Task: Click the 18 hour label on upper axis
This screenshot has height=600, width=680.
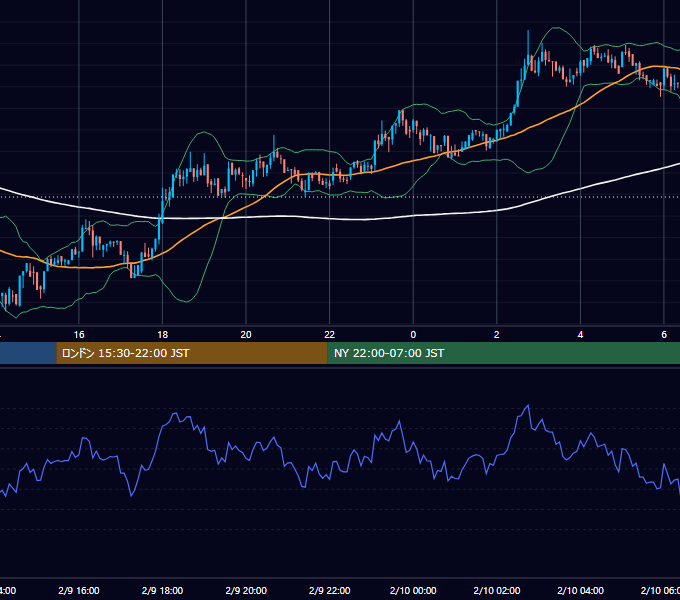Action: (x=163, y=335)
